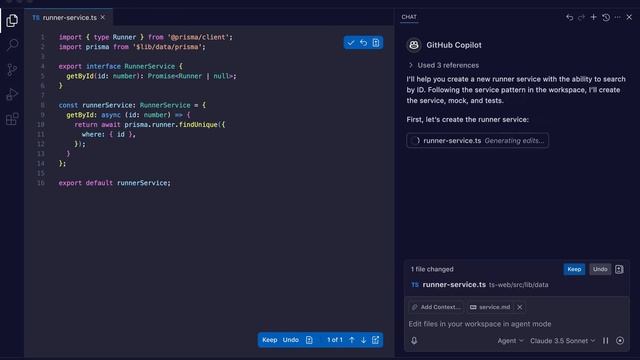
Task: Select the service.md context attachment
Action: pos(490,307)
